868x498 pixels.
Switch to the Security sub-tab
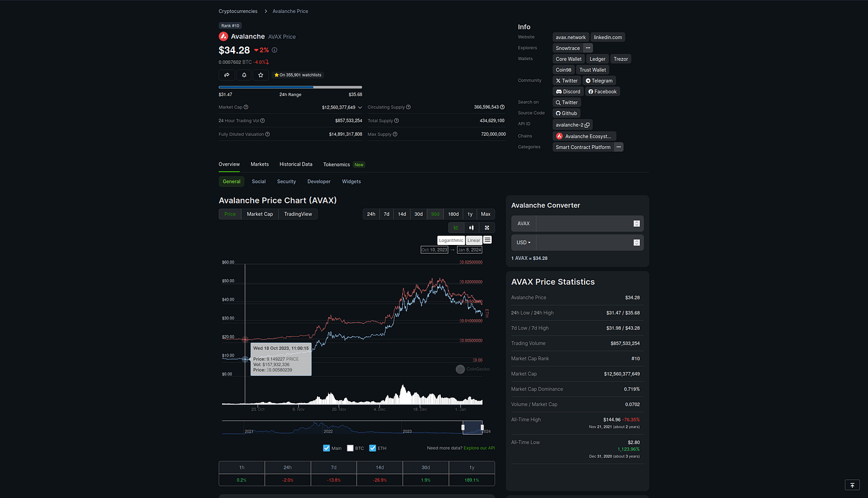point(286,182)
